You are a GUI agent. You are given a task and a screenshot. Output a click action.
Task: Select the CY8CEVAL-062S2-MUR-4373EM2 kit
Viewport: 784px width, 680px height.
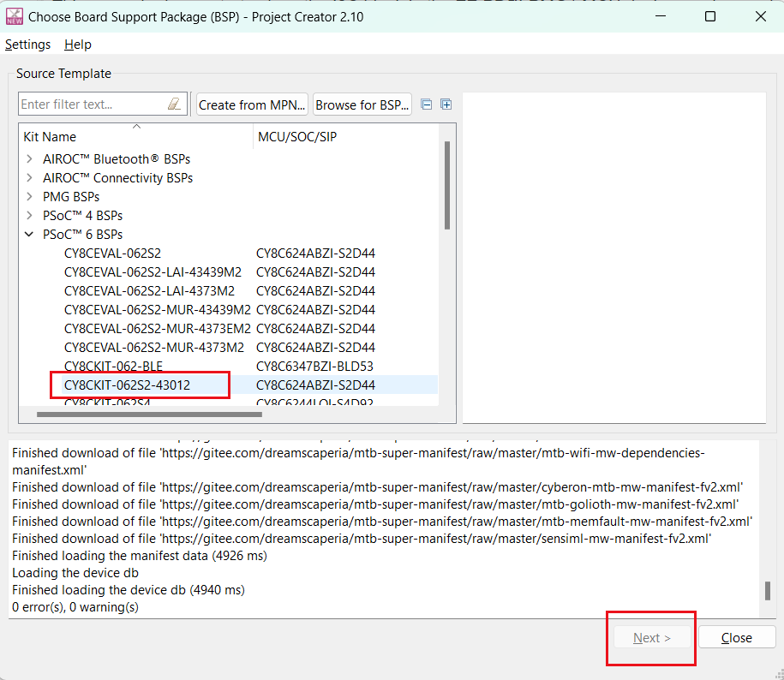point(157,329)
